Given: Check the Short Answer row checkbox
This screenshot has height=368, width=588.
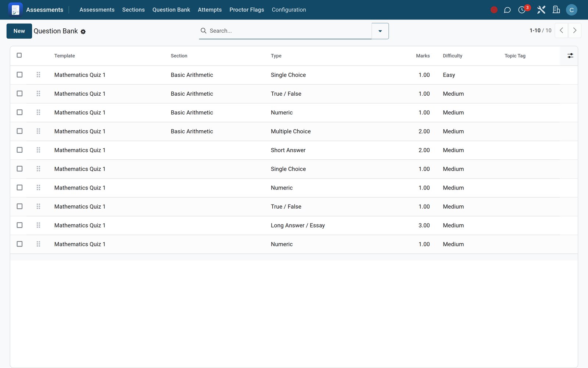Looking at the screenshot, I should pos(19,150).
